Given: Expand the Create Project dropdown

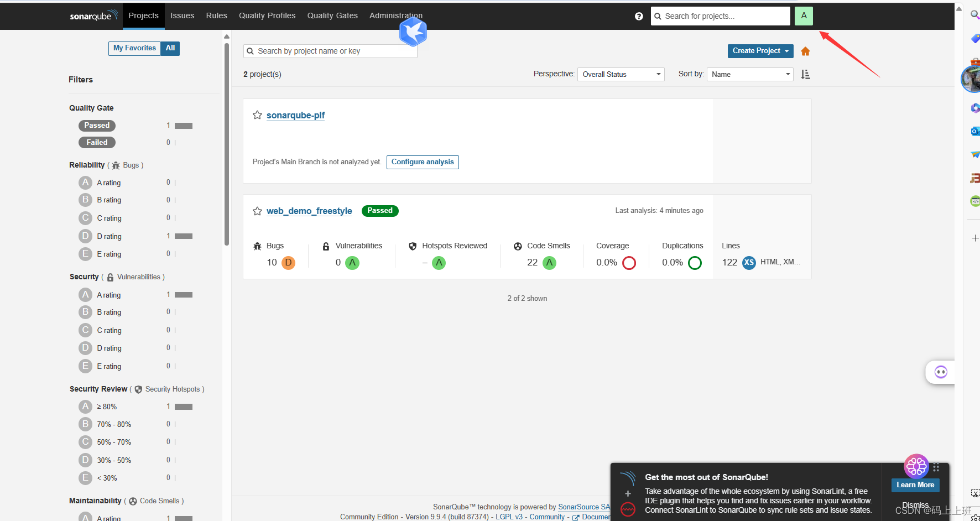Looking at the screenshot, I should 760,51.
